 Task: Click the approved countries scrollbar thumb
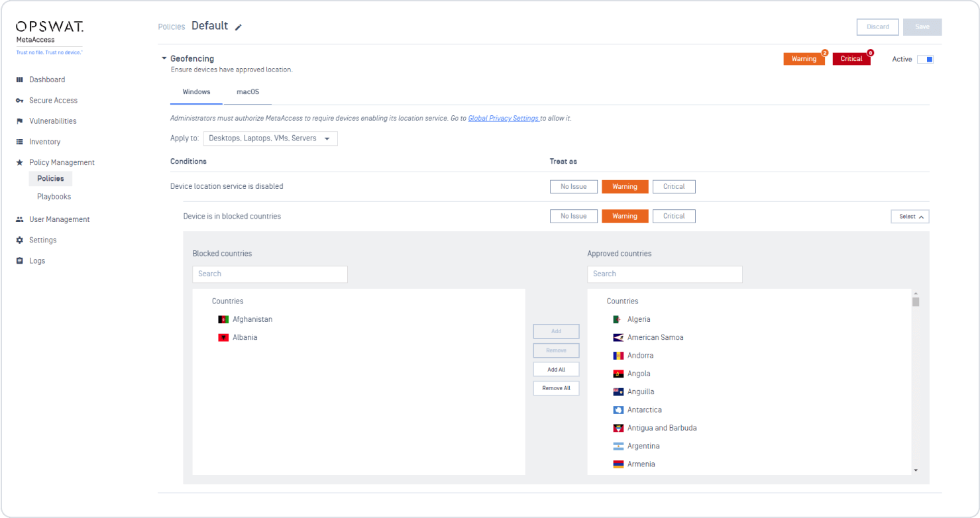[916, 302]
